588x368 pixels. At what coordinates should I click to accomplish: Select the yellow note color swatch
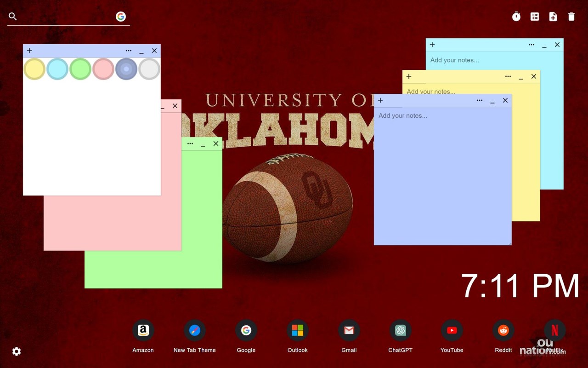(x=34, y=69)
